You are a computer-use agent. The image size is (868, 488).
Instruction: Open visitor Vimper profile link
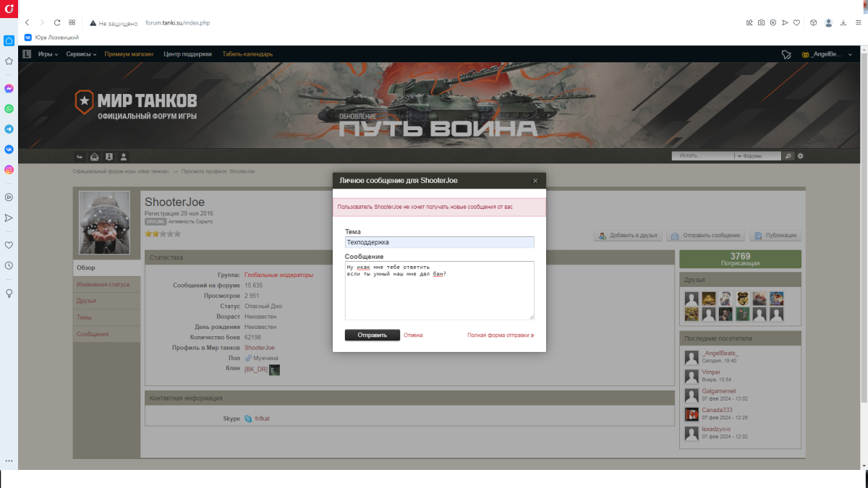[x=712, y=372]
